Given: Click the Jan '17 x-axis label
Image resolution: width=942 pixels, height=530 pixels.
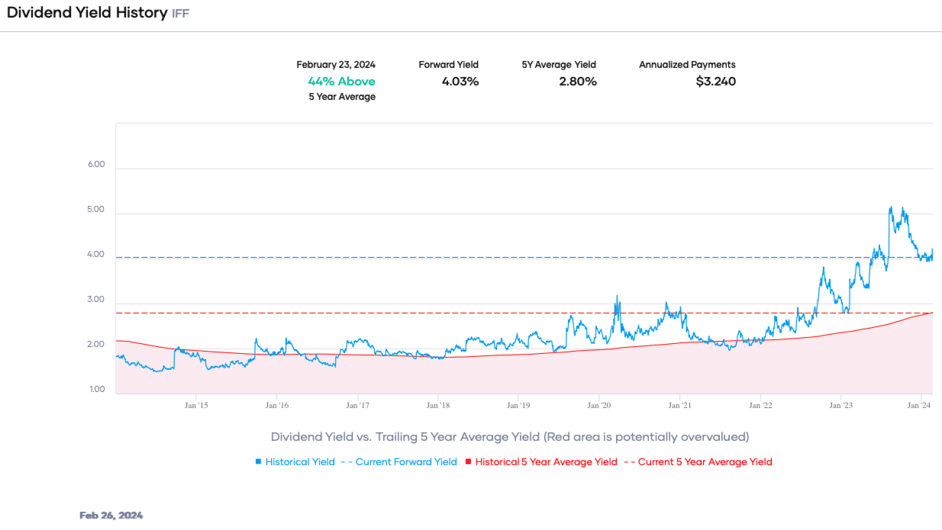Looking at the screenshot, I should click(357, 406).
